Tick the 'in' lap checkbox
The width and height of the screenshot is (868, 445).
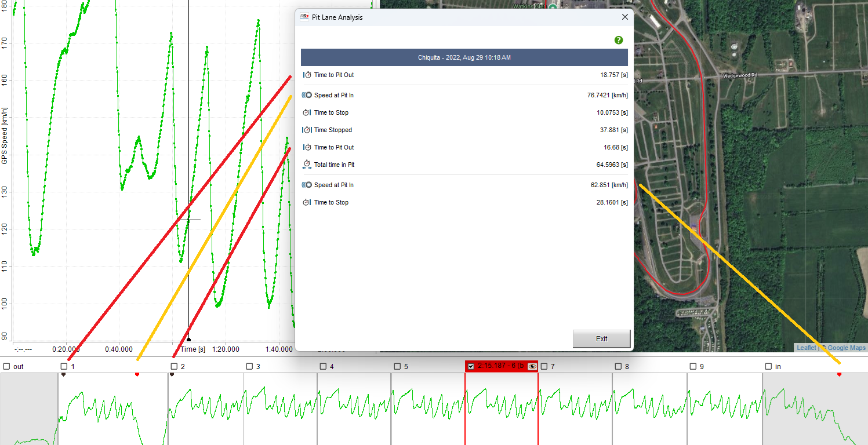point(768,366)
